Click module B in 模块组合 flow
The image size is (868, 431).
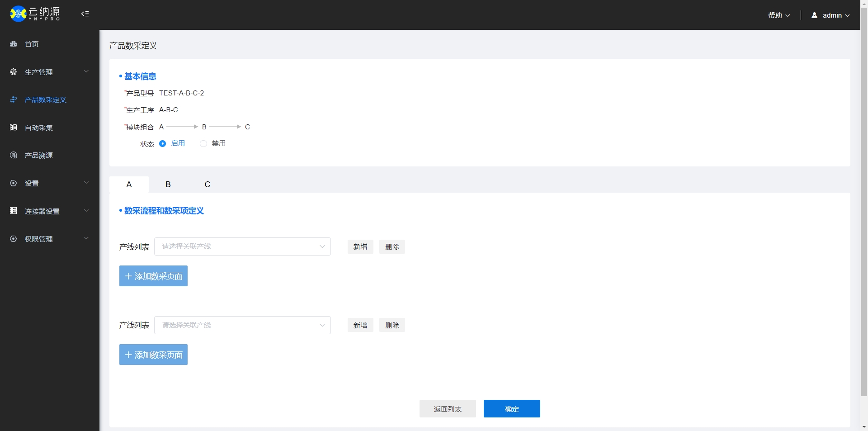(204, 127)
